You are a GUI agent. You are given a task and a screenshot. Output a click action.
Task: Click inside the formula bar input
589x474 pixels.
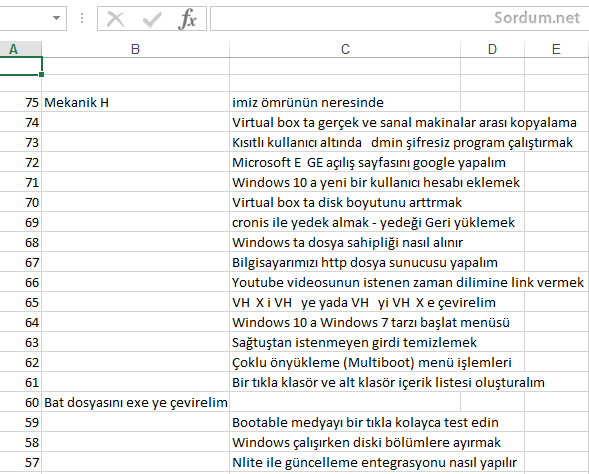click(400, 18)
